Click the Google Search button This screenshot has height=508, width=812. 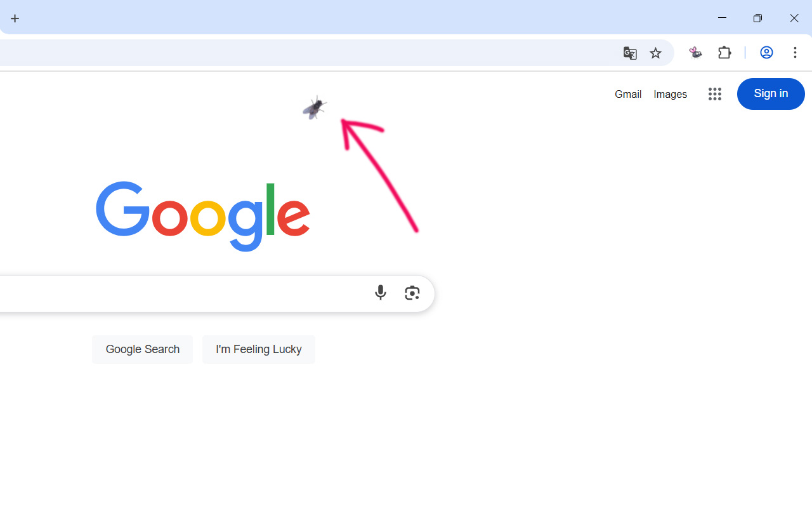(142, 349)
